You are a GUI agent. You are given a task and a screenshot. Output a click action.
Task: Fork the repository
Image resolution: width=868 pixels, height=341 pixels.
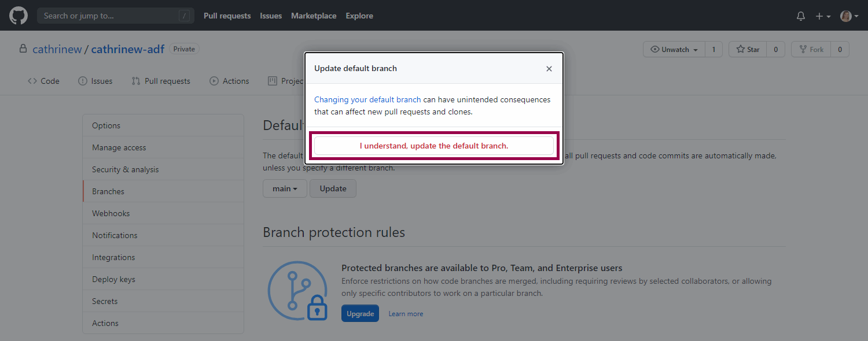pyautogui.click(x=811, y=50)
